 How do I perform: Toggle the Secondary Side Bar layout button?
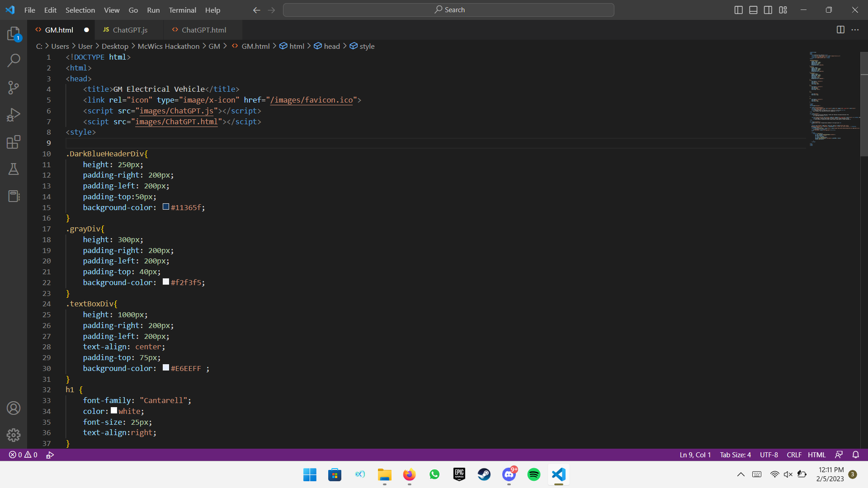point(768,10)
